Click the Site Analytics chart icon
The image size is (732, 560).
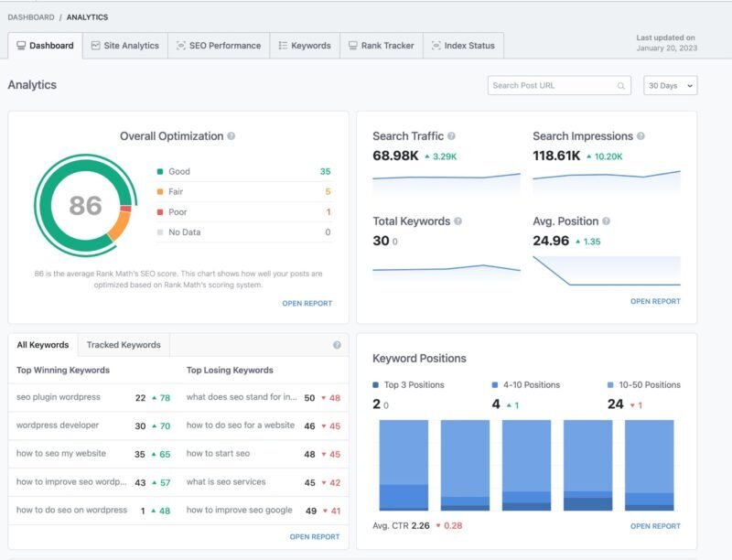tap(96, 45)
